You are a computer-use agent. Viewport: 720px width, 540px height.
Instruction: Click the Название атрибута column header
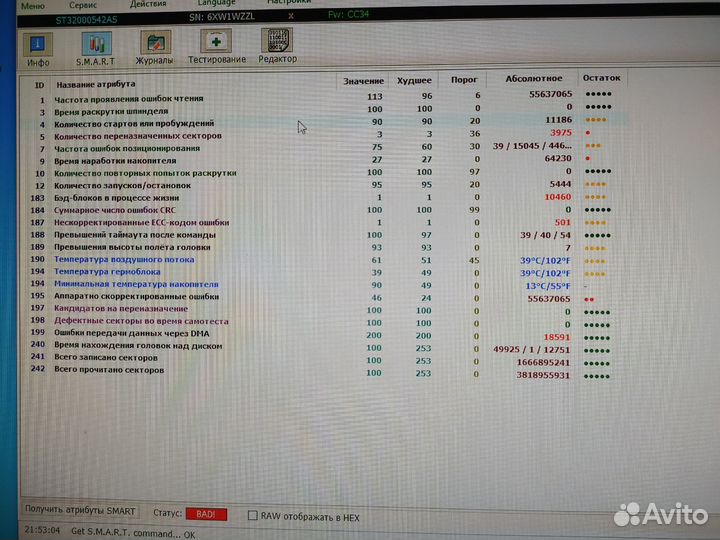pos(96,84)
